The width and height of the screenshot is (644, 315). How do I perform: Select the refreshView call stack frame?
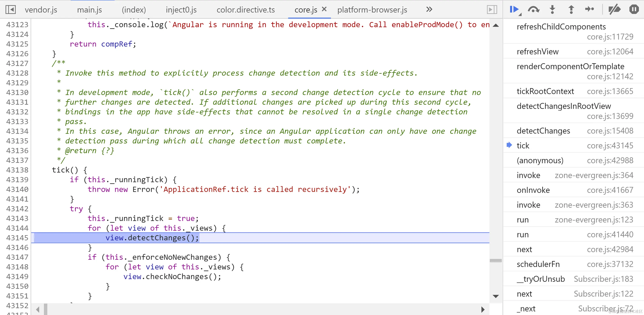click(538, 52)
